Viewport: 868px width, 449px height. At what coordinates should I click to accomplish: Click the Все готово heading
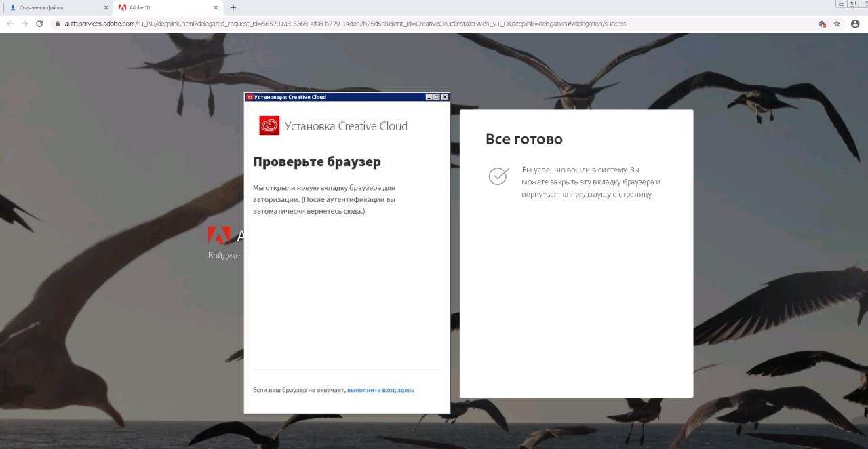click(524, 139)
